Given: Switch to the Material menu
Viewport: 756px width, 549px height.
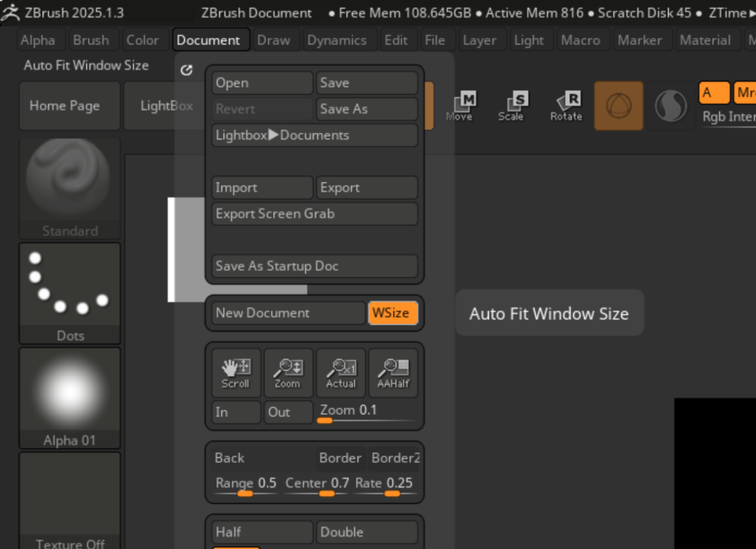Looking at the screenshot, I should [706, 40].
